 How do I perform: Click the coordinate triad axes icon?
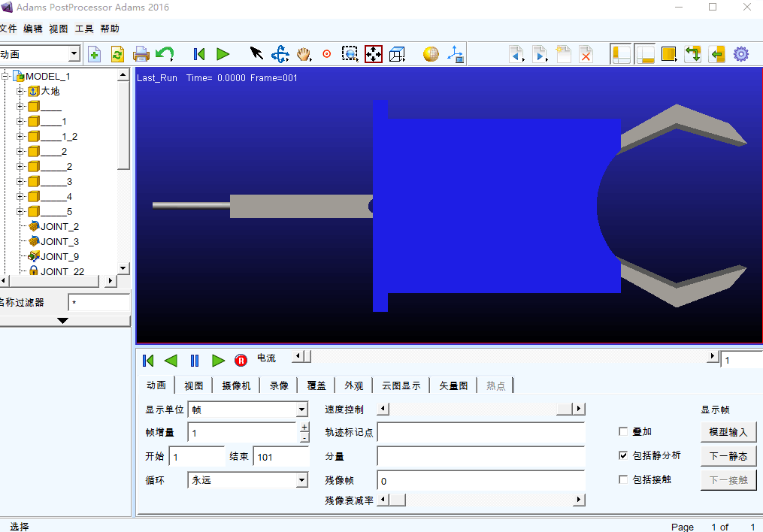tap(456, 54)
